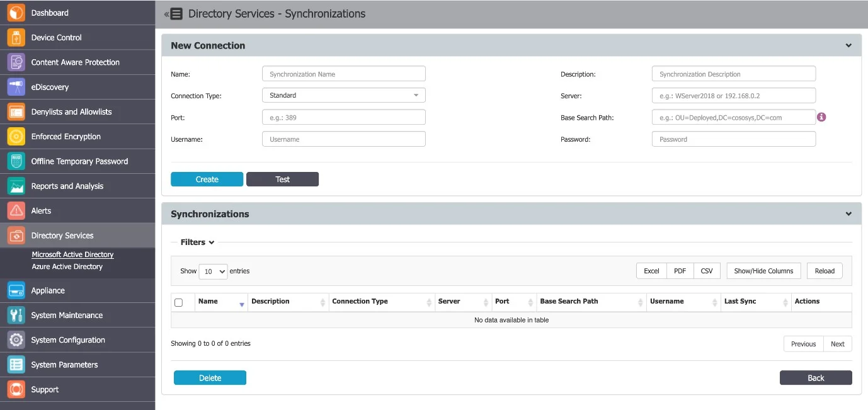This screenshot has height=410, width=868.
Task: Select Microsoft Active Directory submenu
Action: click(x=73, y=254)
